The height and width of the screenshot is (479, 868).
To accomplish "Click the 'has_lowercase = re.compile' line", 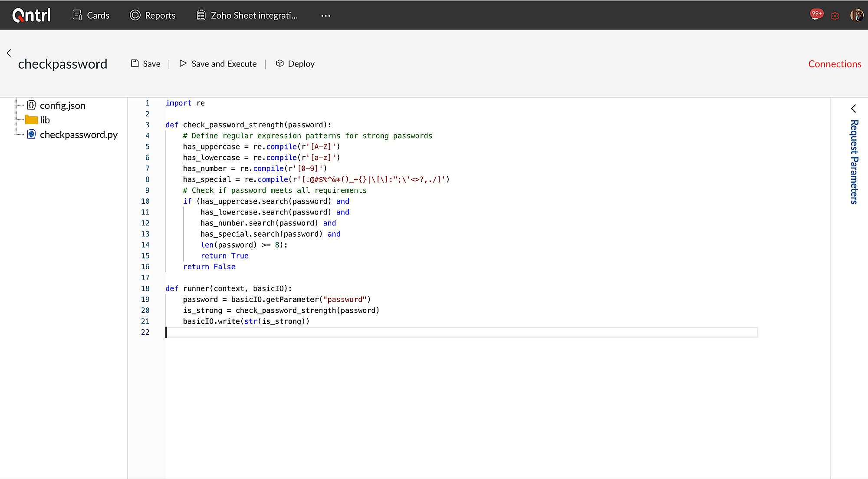I will pos(261,158).
